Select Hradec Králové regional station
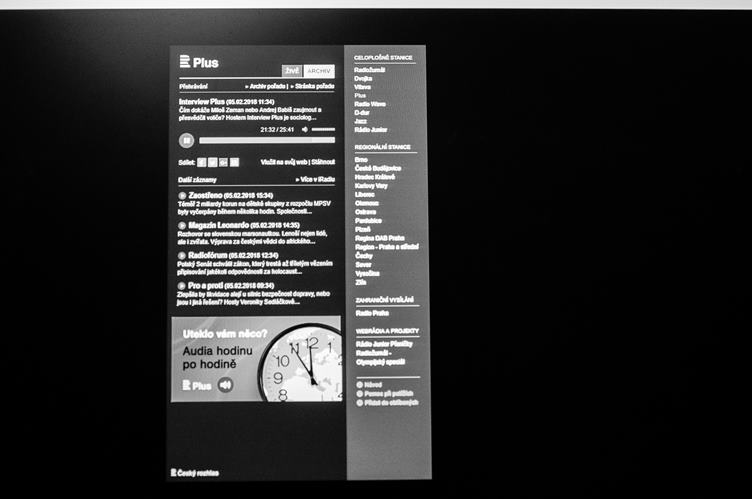Screen dimensions: 752x499 tap(375, 177)
